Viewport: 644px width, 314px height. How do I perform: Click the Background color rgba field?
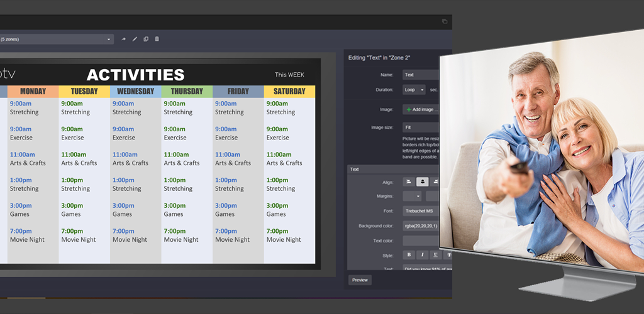[x=421, y=226]
